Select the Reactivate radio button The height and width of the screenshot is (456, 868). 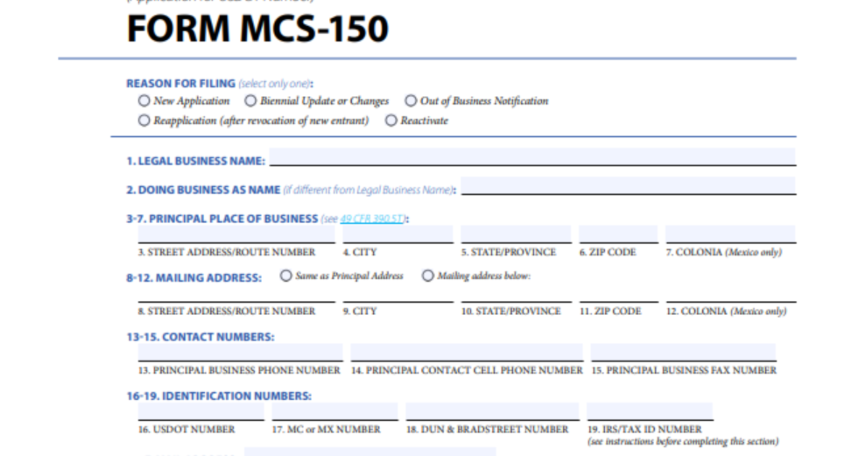[391, 121]
